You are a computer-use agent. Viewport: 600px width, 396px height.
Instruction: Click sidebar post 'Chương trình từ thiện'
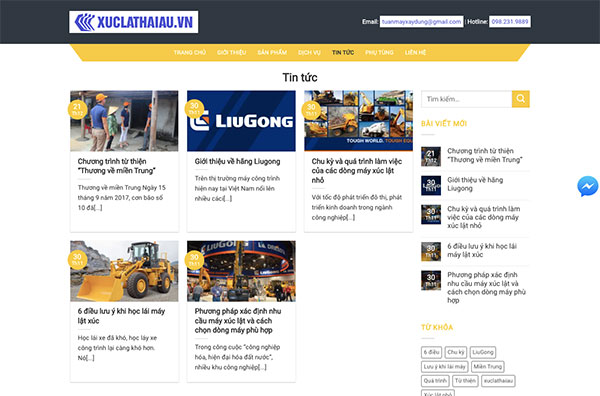coord(484,155)
